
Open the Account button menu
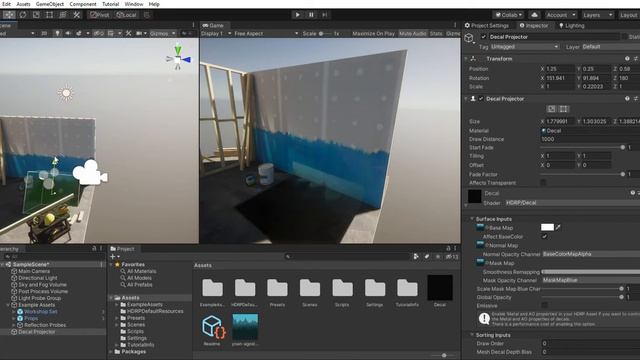[x=561, y=15]
